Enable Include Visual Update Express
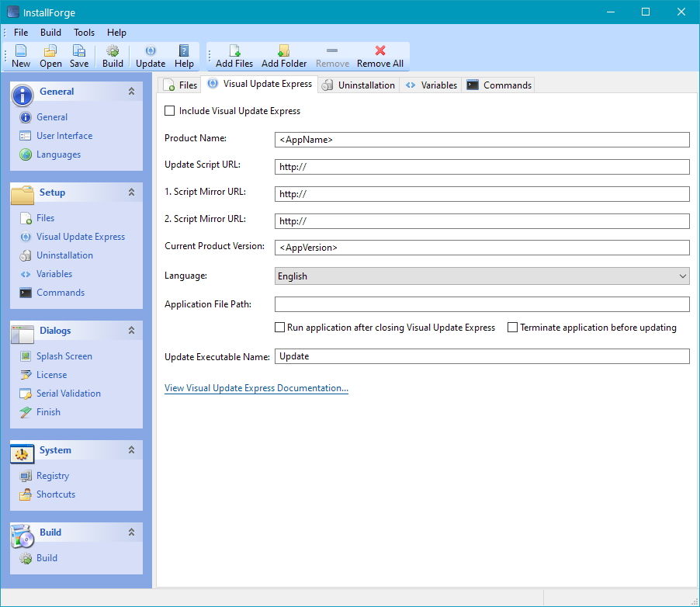This screenshot has width=700, height=607. (169, 111)
